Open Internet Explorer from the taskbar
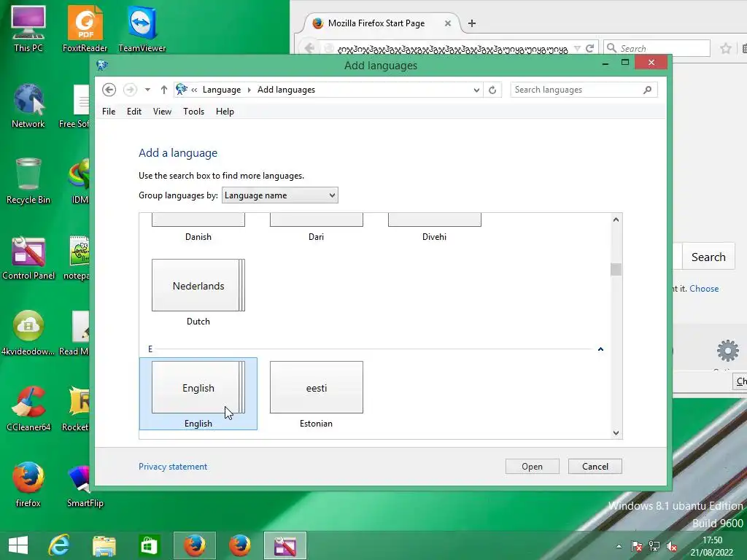The width and height of the screenshot is (747, 560). pos(59,545)
